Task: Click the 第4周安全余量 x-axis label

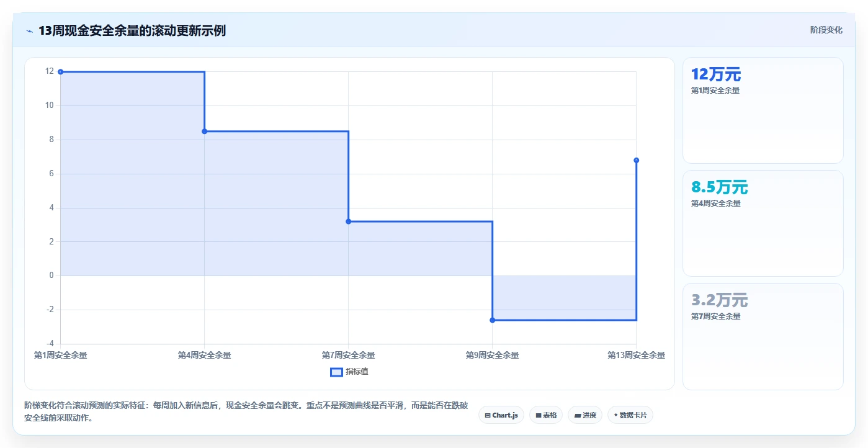Action: click(204, 356)
